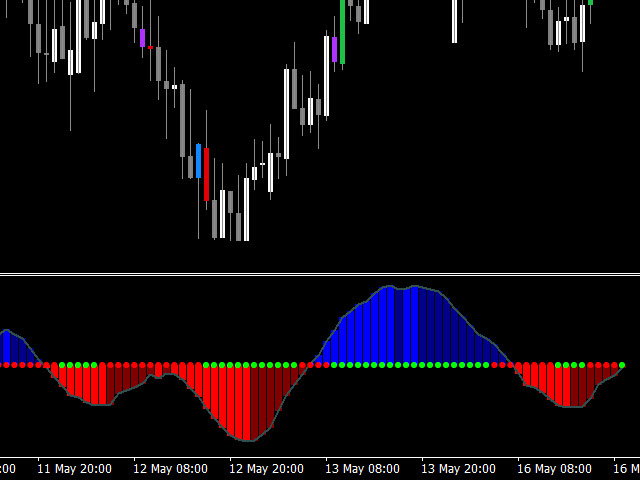Click the '13 May 08:00' time label

pyautogui.click(x=362, y=469)
